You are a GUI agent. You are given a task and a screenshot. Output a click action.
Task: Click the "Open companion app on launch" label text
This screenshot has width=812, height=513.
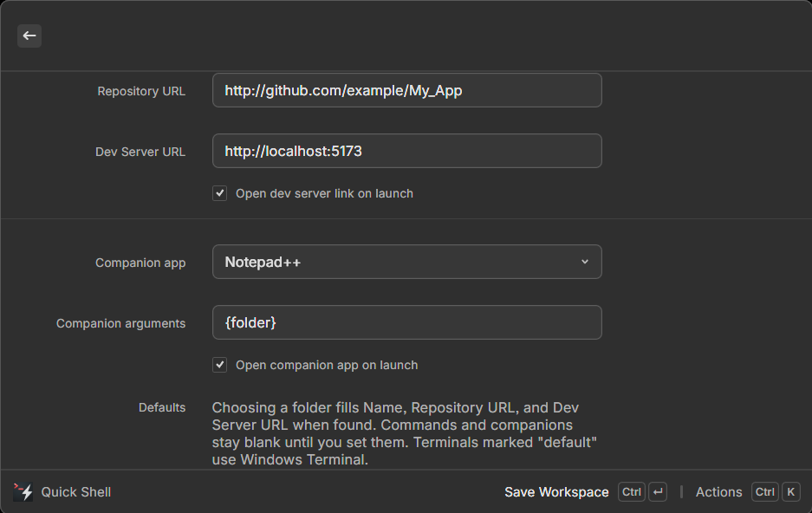click(x=327, y=365)
